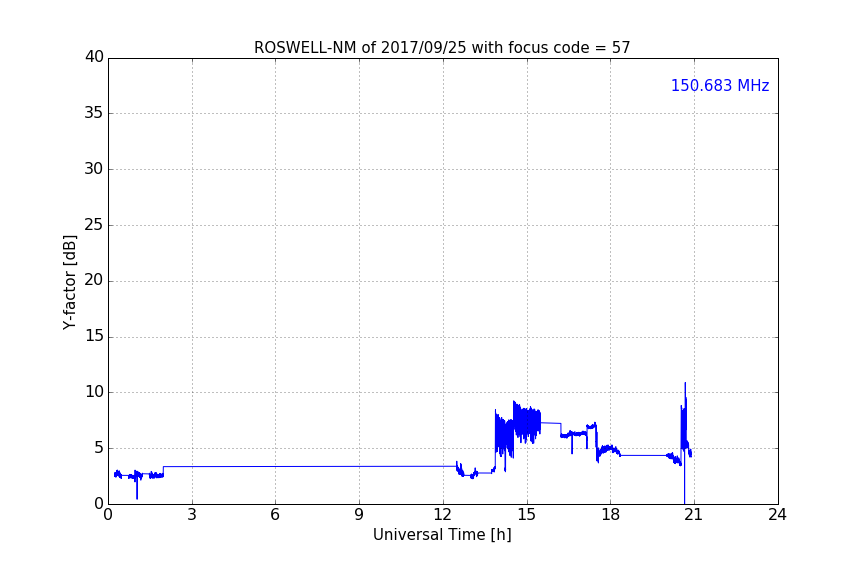The height and width of the screenshot is (576, 864).
Task: Click the 'Universal Time [h]' axis label
Action: tap(442, 535)
